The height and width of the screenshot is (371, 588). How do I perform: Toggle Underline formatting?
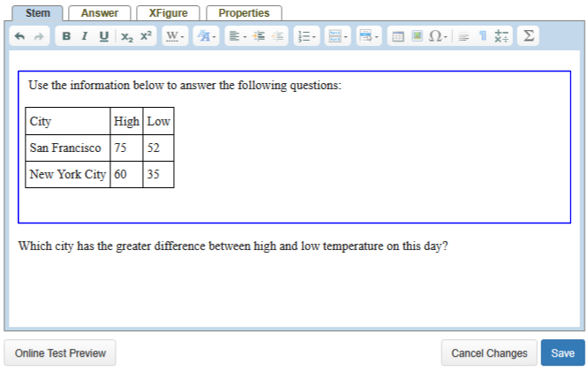[x=103, y=36]
